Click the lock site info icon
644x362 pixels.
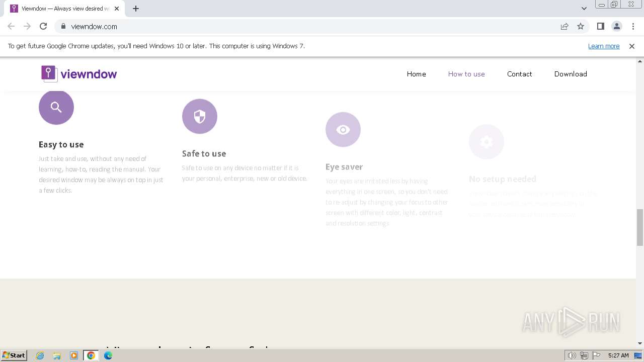pyautogui.click(x=63, y=26)
